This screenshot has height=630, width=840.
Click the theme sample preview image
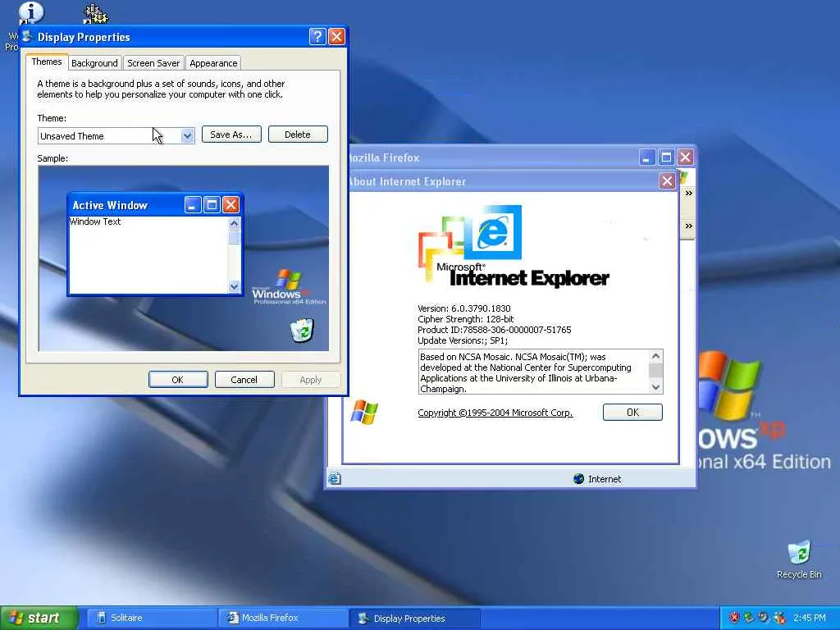click(184, 258)
